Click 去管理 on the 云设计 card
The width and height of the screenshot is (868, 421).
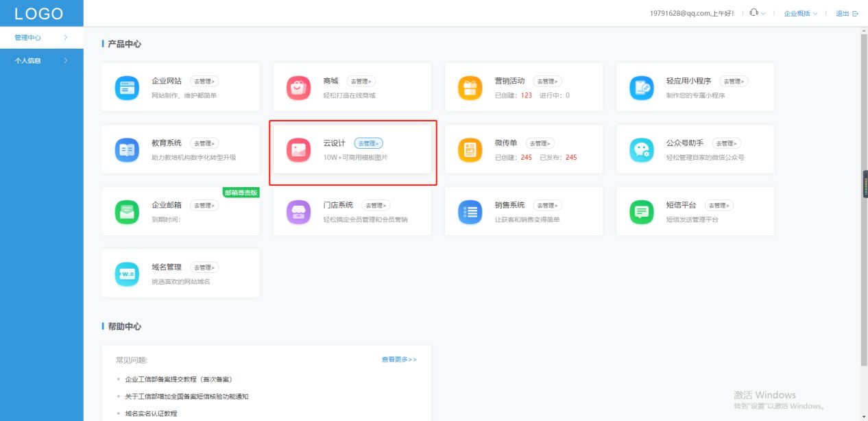tap(369, 143)
